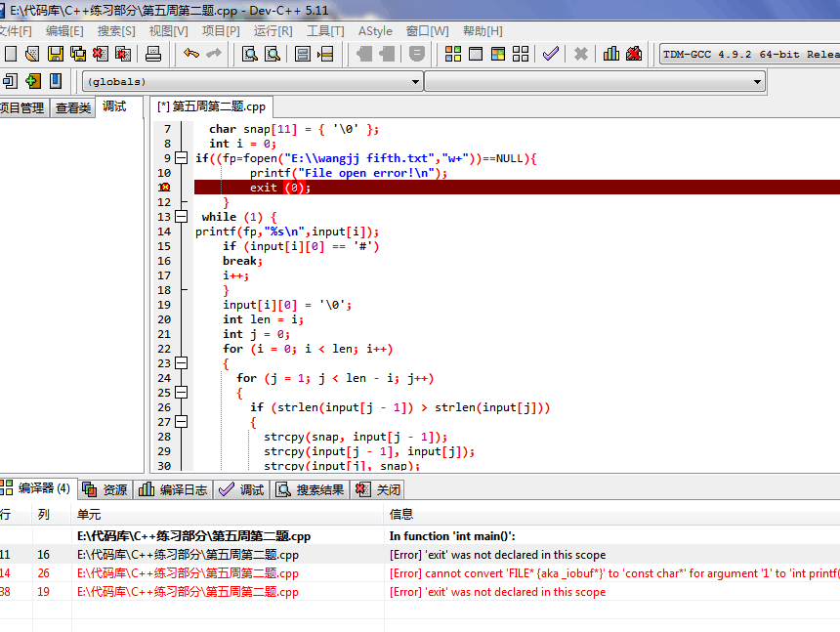Collapse the fold box at line 25
Screen dimensions: 840x632
182,393
